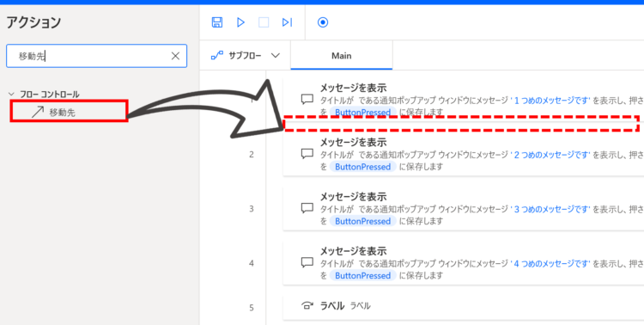Select the action showing '2 つめのメッセージです'

pos(464,155)
